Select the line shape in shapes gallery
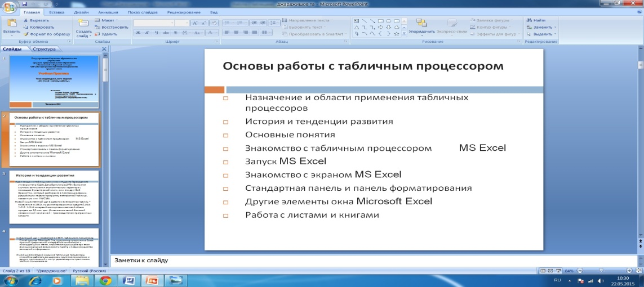This screenshot has height=287, width=644. [365, 20]
